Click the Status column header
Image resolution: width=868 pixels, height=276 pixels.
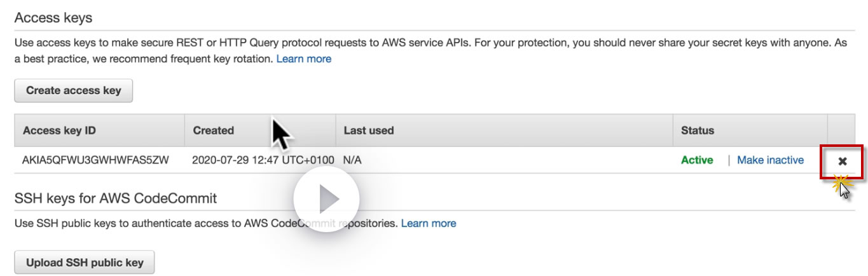pos(698,130)
